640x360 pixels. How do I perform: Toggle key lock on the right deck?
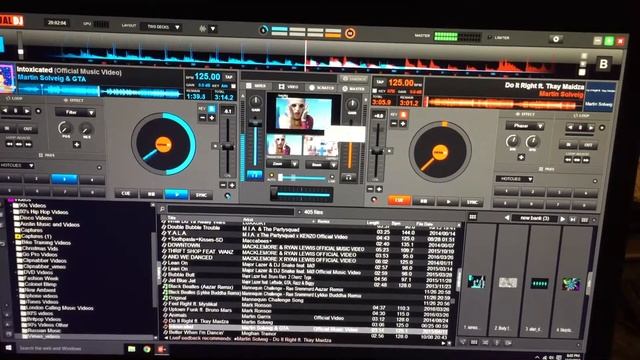[x=403, y=115]
